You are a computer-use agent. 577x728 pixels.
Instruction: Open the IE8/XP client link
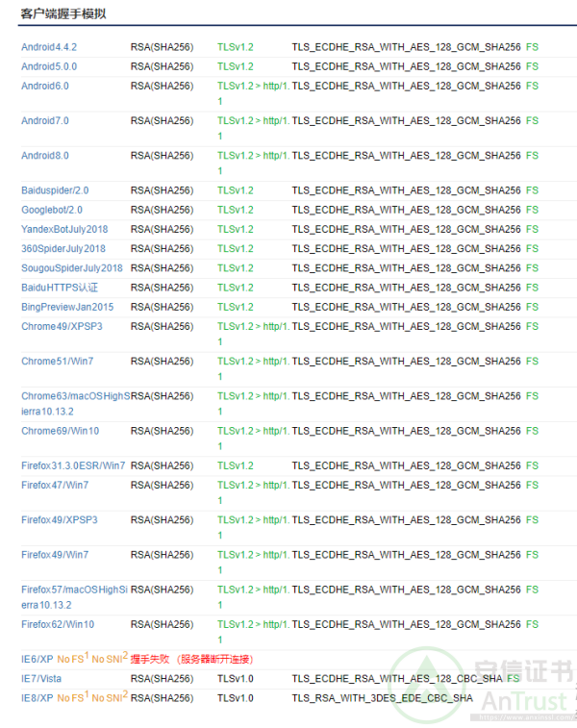[x=37, y=697]
